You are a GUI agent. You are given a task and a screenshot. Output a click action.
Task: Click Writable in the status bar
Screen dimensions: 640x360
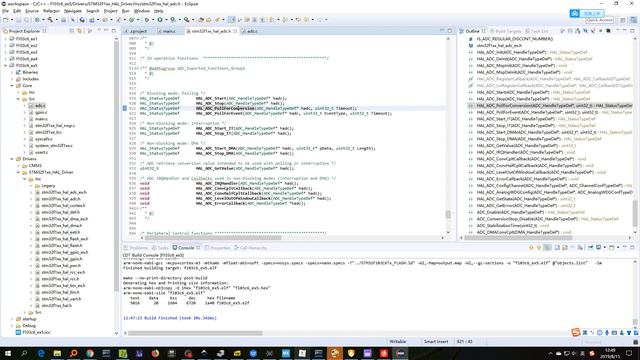point(398,342)
